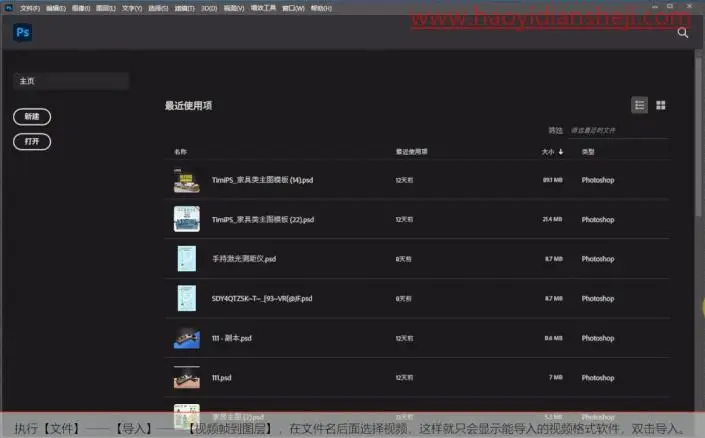Click the 打开 button
This screenshot has width=705, height=438.
(32, 142)
